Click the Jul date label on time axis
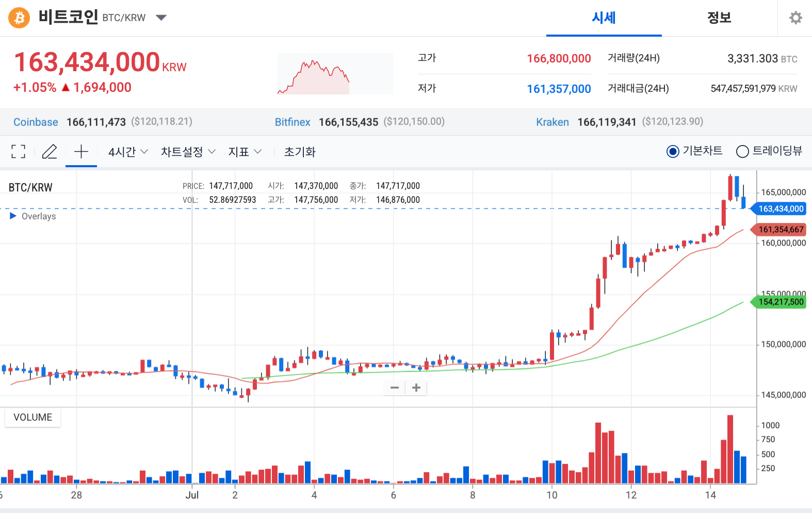The height and width of the screenshot is (513, 812). [192, 495]
